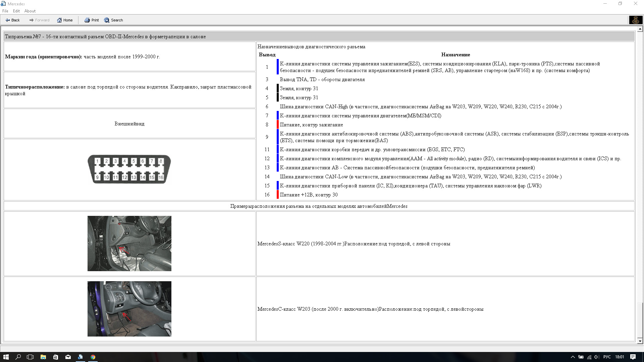Image resolution: width=644 pixels, height=362 pixels.
Task: Select the Mercedes S-class W220 thumbnail
Action: [x=129, y=244]
